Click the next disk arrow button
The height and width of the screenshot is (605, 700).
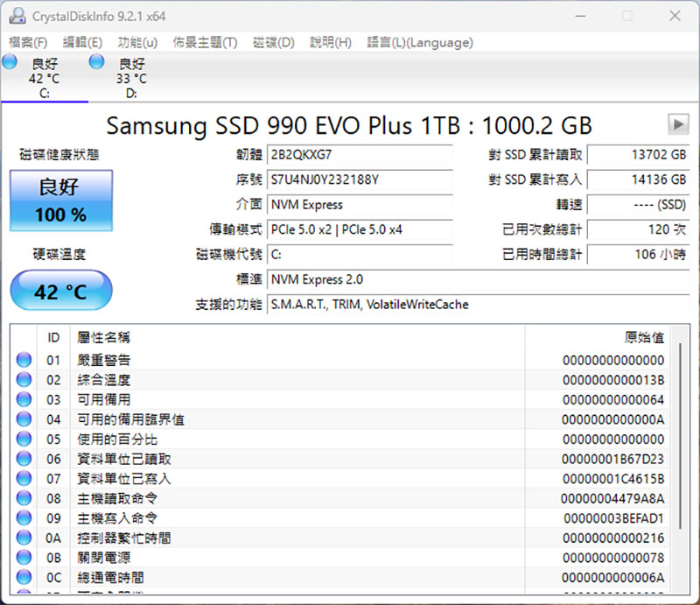coord(677,123)
